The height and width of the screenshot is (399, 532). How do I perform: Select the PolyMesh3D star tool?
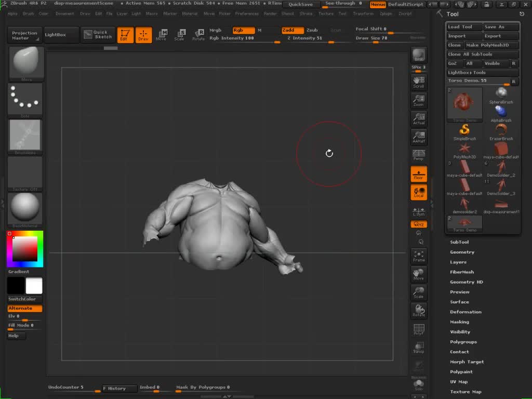point(464,150)
